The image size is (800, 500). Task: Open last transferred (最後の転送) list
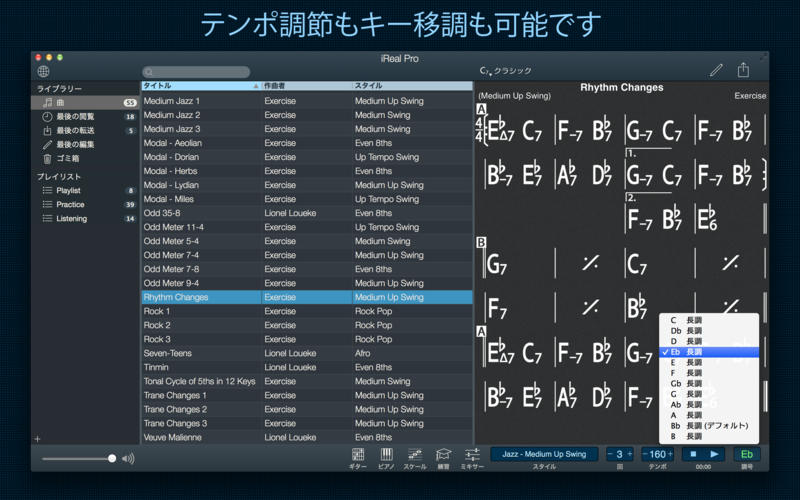click(85, 131)
